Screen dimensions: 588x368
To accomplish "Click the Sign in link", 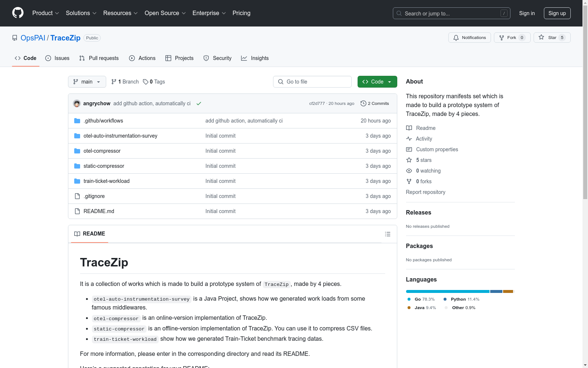I will pos(527,13).
